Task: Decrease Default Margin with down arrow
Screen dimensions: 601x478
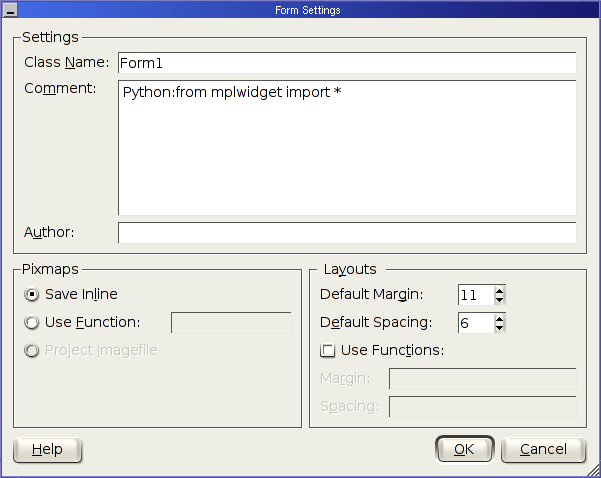Action: pyautogui.click(x=499, y=300)
